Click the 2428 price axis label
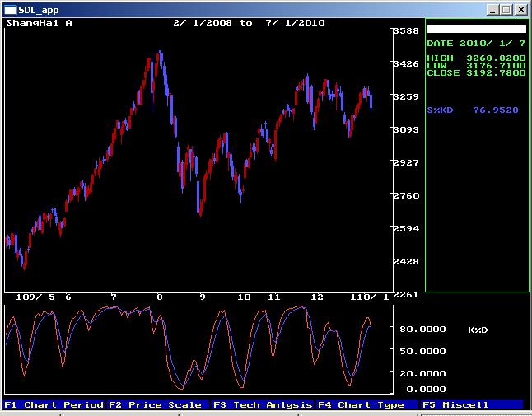This screenshot has height=416, width=532. 407,261
